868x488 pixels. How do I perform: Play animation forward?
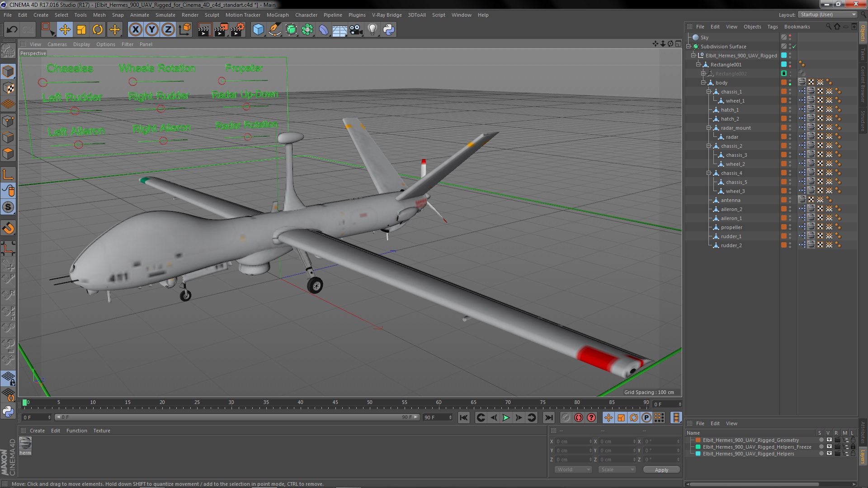(x=506, y=418)
